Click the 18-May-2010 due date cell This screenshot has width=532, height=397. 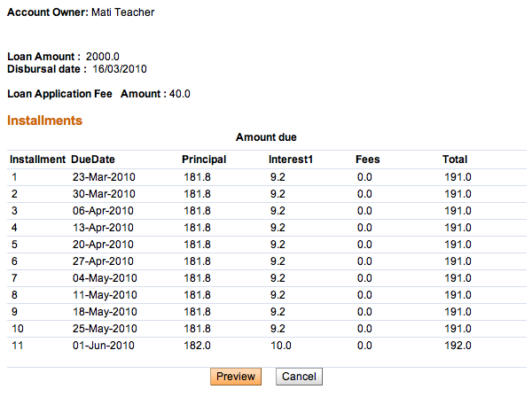102,311
